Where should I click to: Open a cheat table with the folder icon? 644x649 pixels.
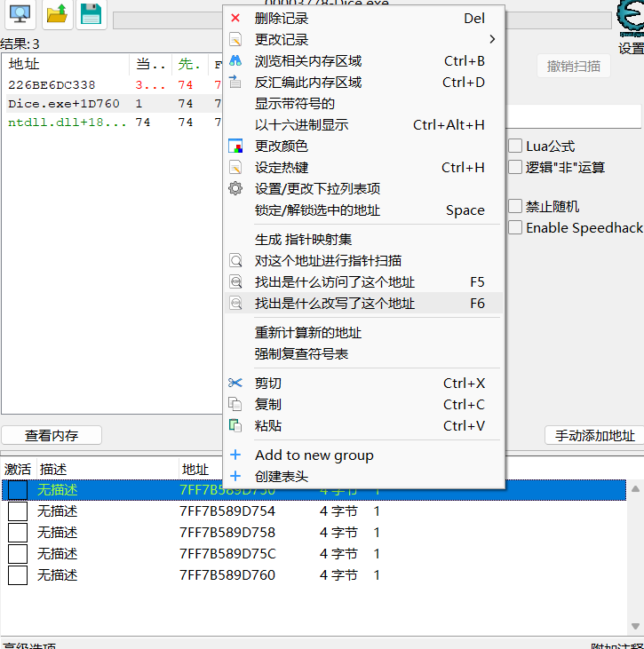[x=57, y=13]
